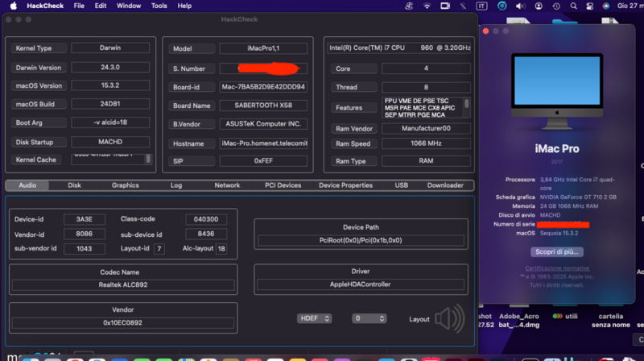Switch to the Network tab

pos(227,185)
